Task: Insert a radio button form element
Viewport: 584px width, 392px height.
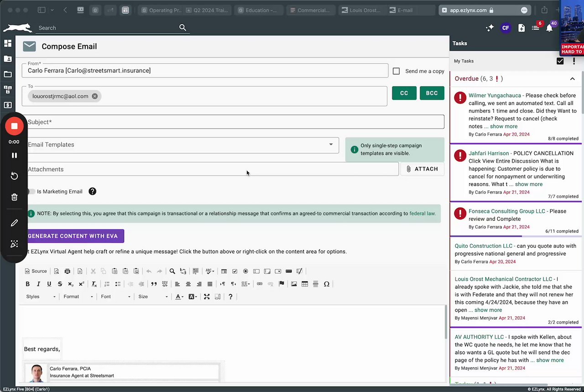Action: [245, 271]
